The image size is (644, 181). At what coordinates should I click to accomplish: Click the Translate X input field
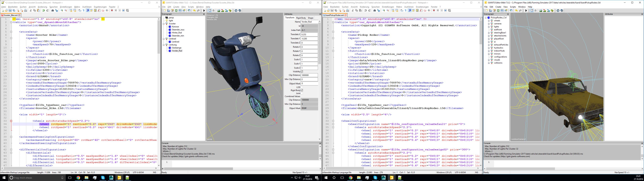pyautogui.click(x=309, y=34)
